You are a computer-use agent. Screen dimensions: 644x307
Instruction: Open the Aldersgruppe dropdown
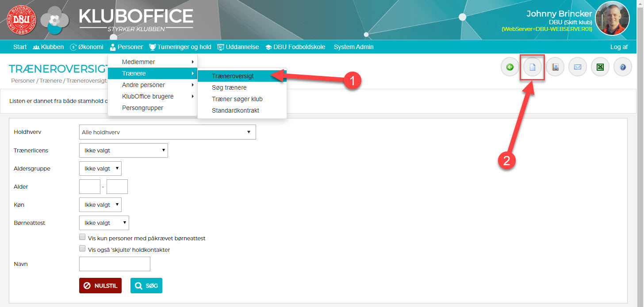(100, 168)
